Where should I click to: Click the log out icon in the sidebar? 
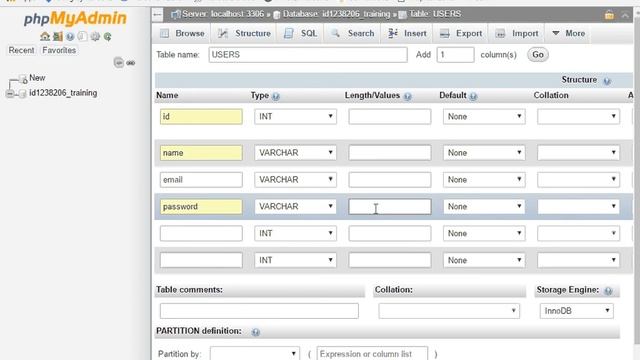tap(58, 36)
